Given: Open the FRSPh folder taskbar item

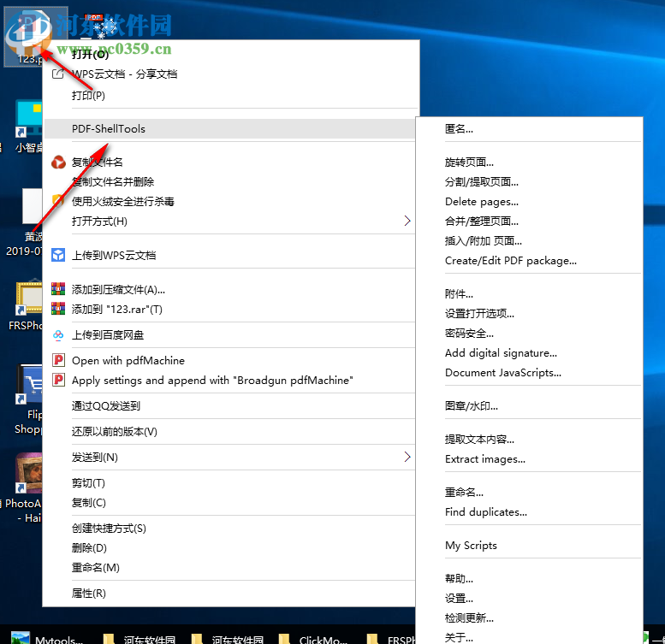Looking at the screenshot, I should (x=391, y=637).
